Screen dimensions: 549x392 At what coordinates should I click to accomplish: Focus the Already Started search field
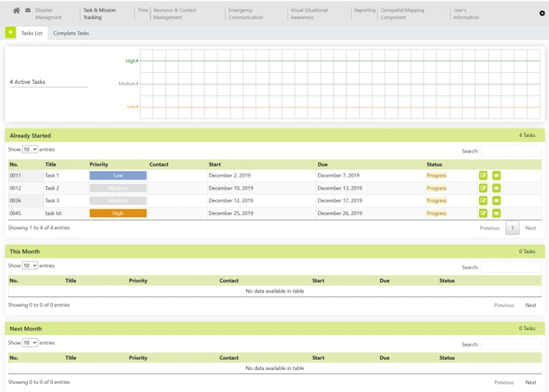coord(511,151)
